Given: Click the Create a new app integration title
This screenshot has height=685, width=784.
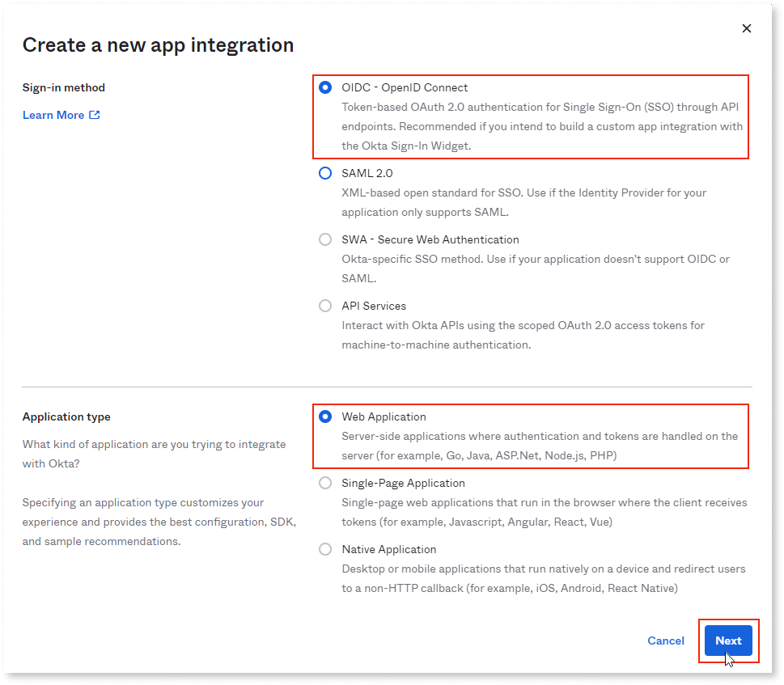Looking at the screenshot, I should (157, 44).
